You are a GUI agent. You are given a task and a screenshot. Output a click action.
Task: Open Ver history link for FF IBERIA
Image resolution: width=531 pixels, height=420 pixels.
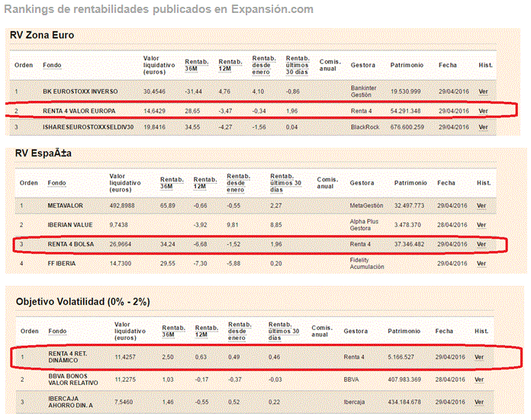[481, 264]
